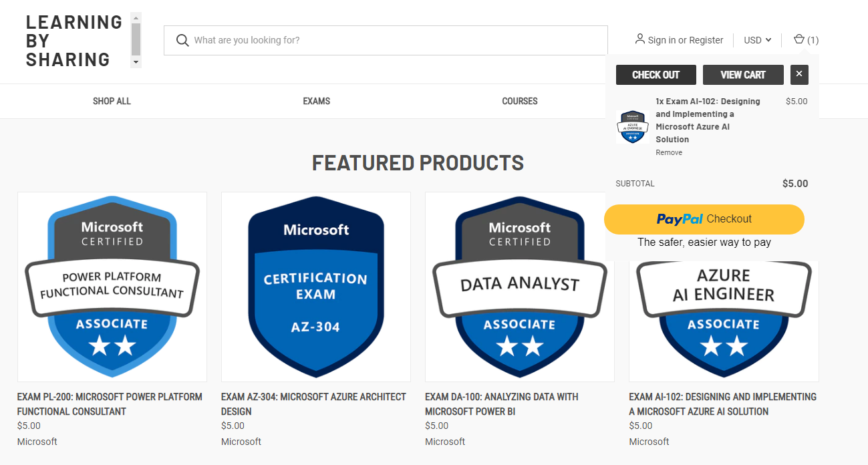Open the Exams menu

coord(317,102)
